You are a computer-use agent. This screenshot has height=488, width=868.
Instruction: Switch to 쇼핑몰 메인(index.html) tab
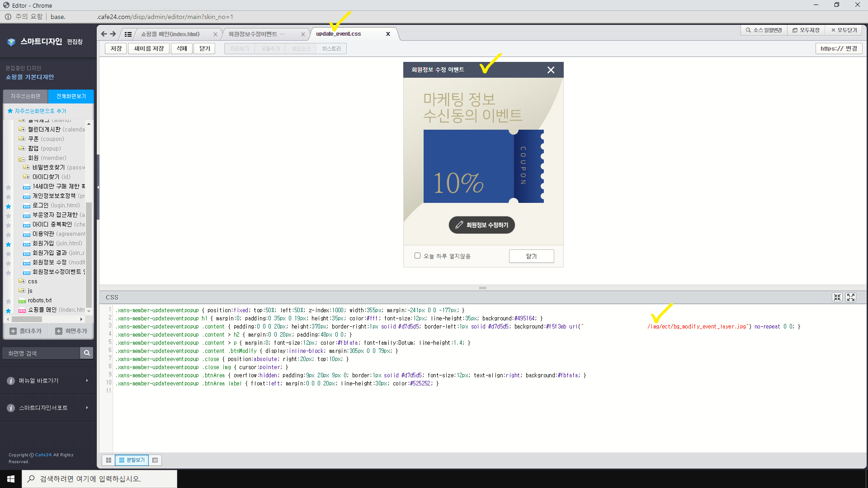170,34
